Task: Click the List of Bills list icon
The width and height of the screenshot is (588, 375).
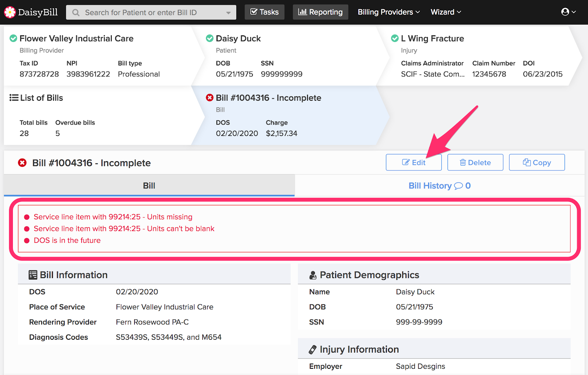Action: click(x=14, y=98)
